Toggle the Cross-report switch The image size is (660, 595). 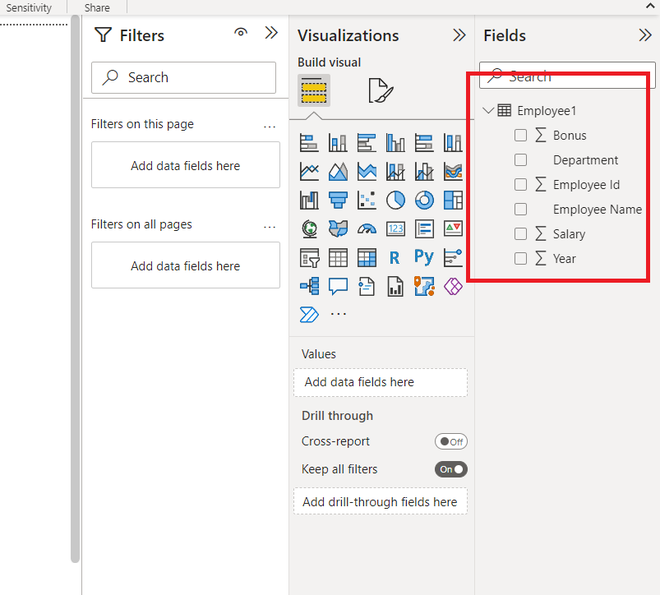point(451,441)
